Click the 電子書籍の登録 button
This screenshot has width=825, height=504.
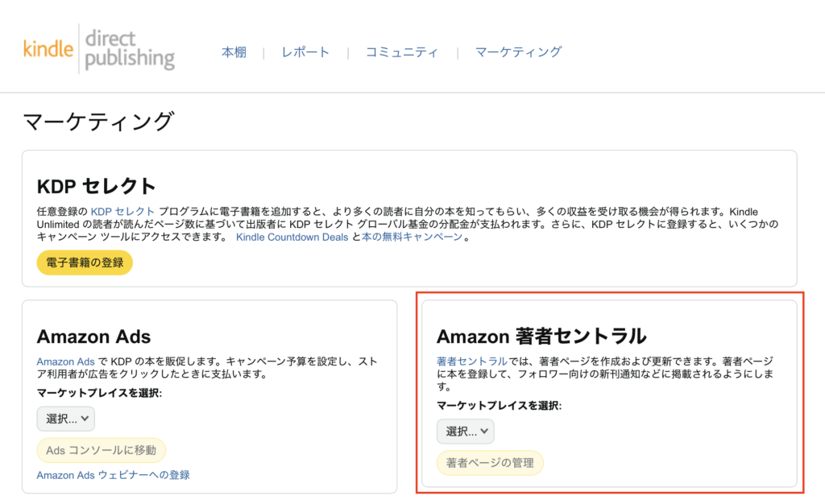coord(85,262)
